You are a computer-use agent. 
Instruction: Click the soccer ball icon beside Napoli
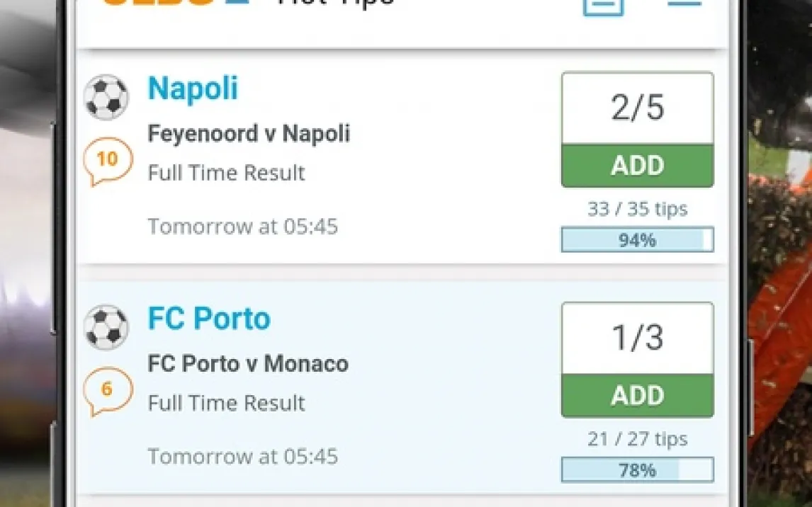(107, 97)
